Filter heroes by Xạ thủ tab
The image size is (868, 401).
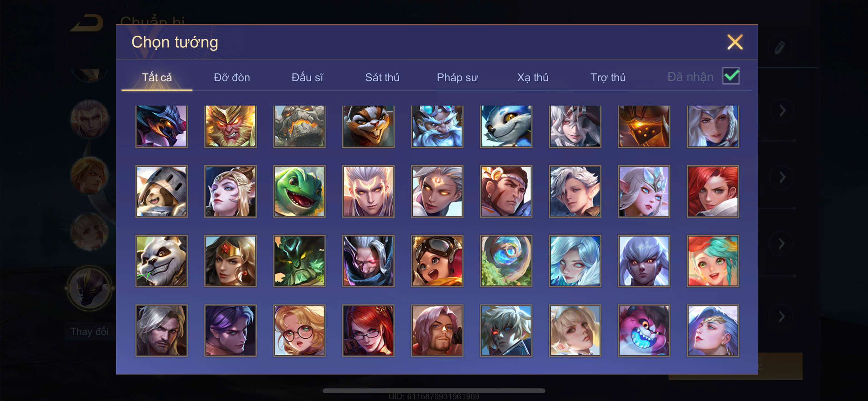click(x=533, y=77)
